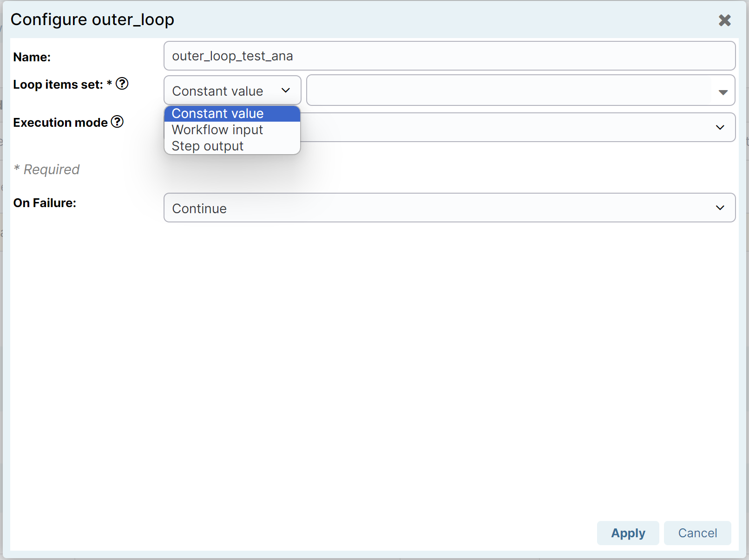Click the chevron on the On Failure selector
749x560 pixels.
coord(720,208)
